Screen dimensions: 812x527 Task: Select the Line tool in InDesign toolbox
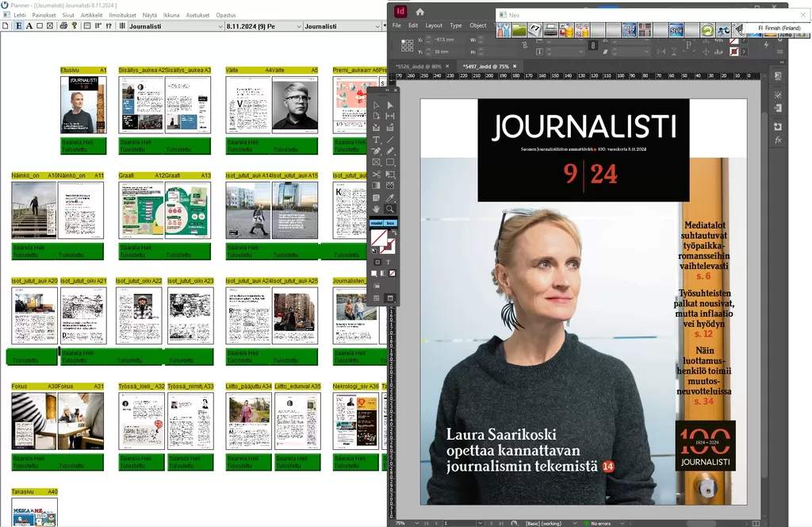point(390,140)
